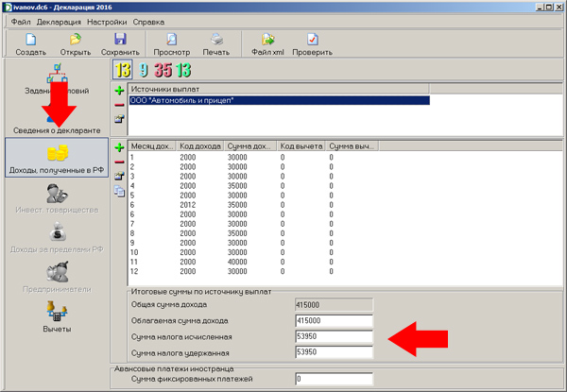Open Задание условий section

57,78
